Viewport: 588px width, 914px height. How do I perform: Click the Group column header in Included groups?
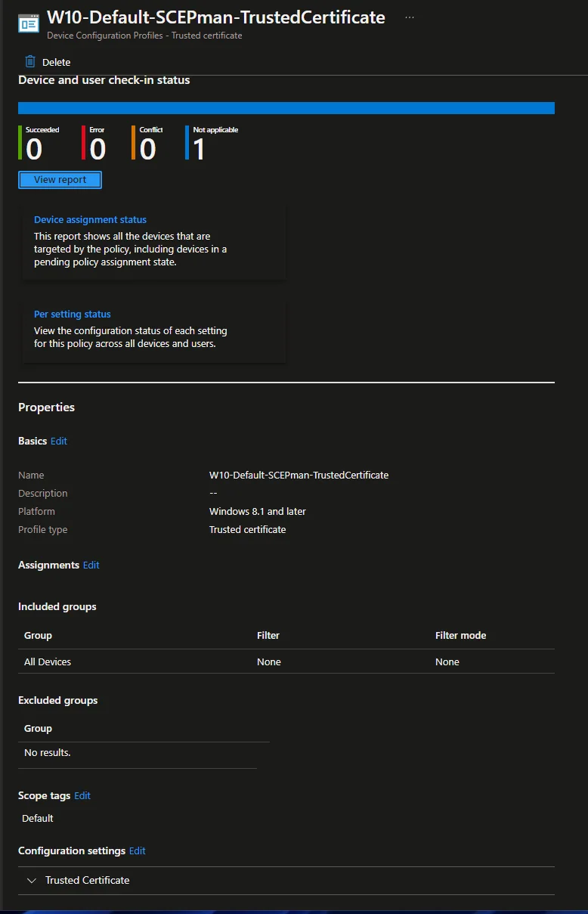(x=38, y=636)
